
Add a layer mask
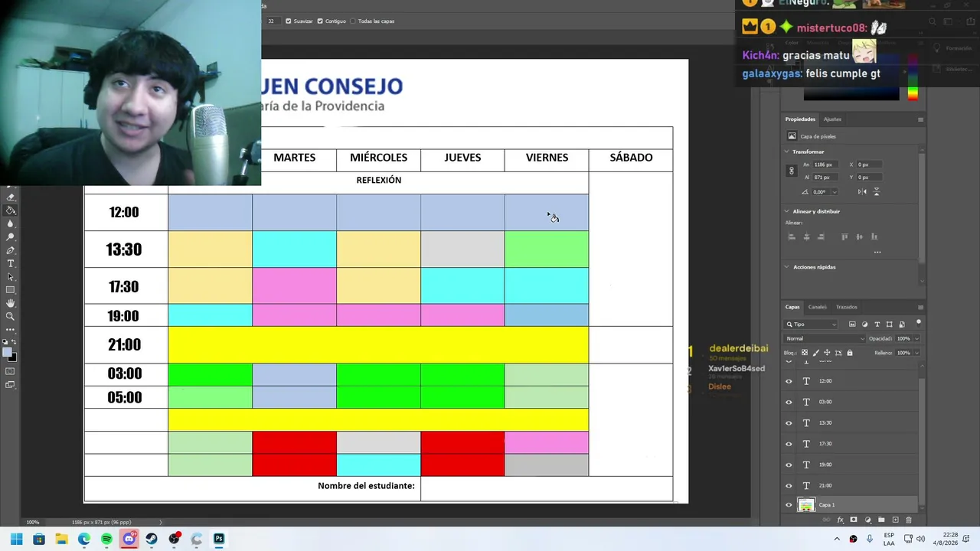854,520
